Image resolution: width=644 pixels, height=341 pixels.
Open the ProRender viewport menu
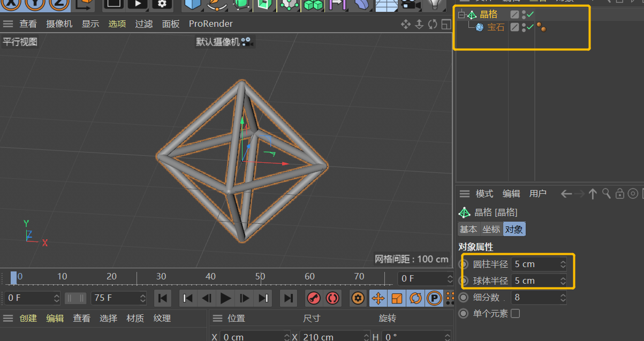[x=211, y=24]
